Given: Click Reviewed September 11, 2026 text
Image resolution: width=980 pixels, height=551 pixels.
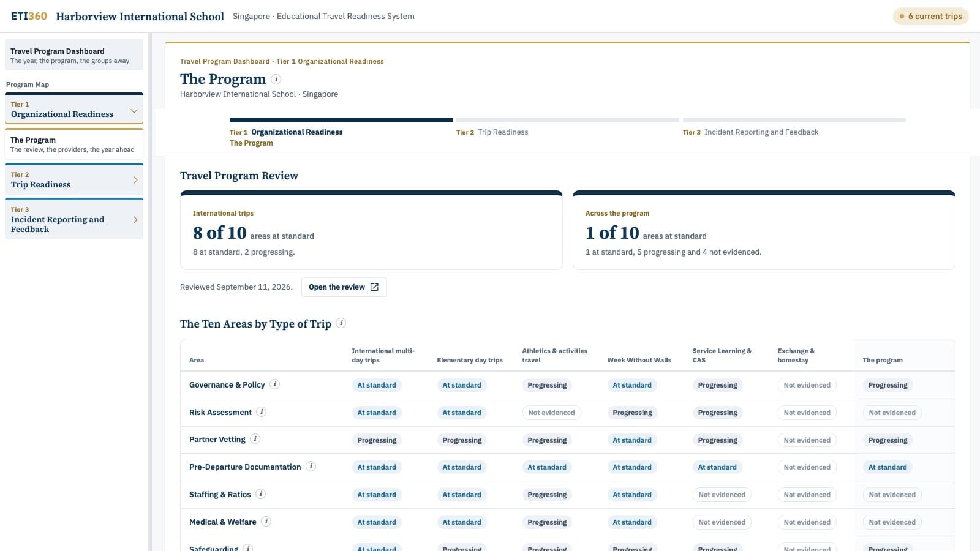Looking at the screenshot, I should pos(236,287).
